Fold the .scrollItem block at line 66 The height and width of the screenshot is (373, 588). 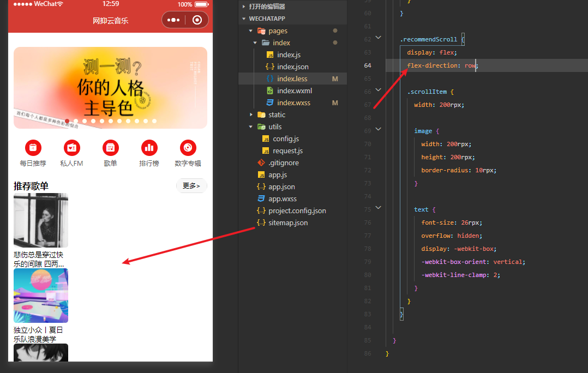(x=379, y=90)
